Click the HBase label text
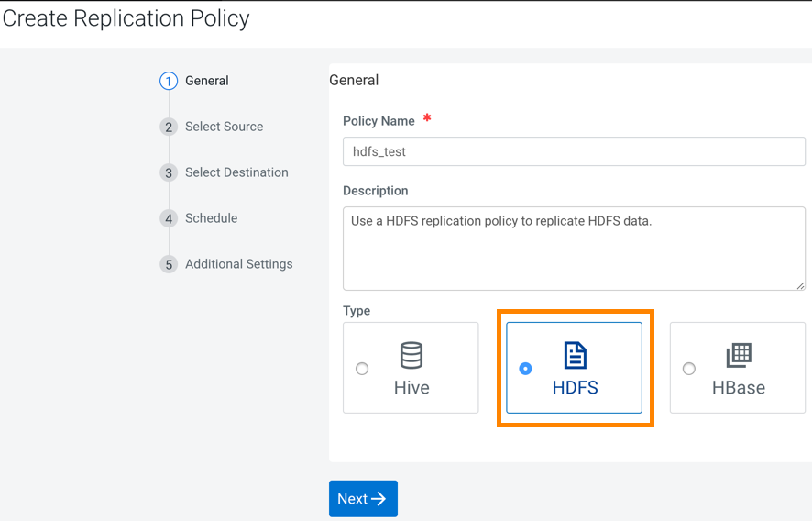812x521 pixels. pos(739,388)
